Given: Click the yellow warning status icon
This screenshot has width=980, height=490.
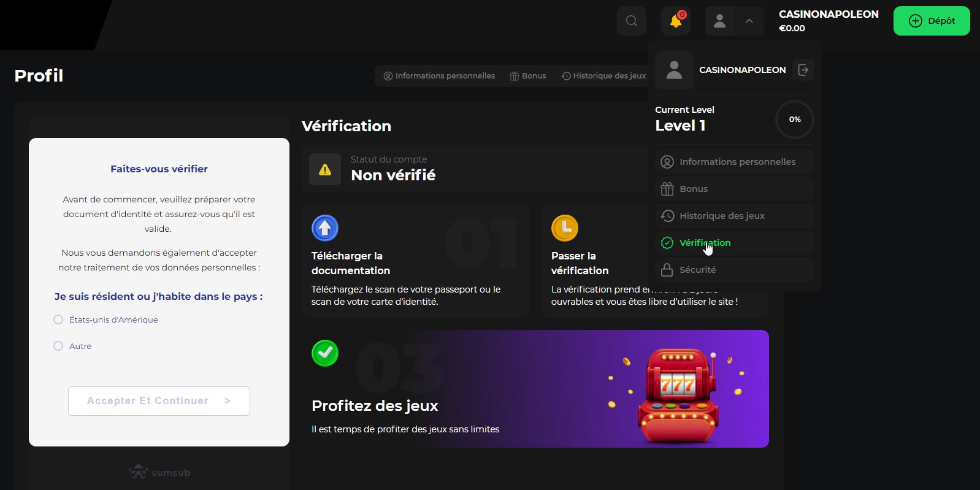Looking at the screenshot, I should (x=325, y=169).
